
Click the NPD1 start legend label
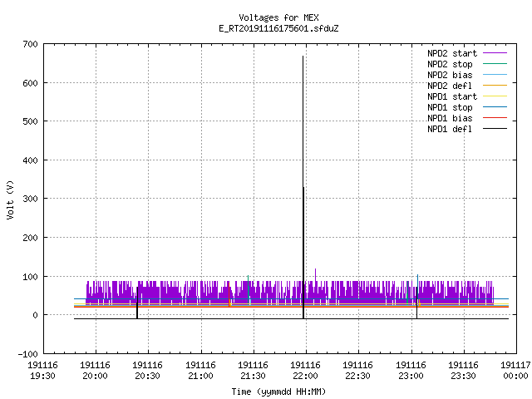coord(452,96)
